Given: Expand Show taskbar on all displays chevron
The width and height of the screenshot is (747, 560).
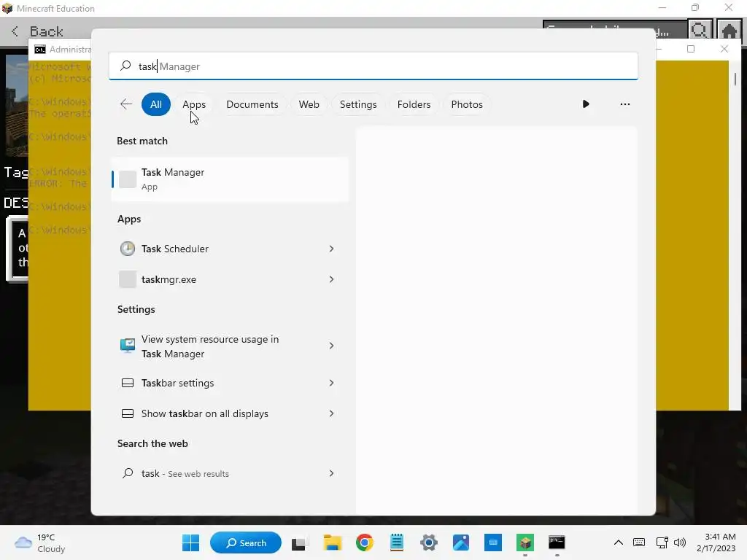Looking at the screenshot, I should pyautogui.click(x=331, y=413).
